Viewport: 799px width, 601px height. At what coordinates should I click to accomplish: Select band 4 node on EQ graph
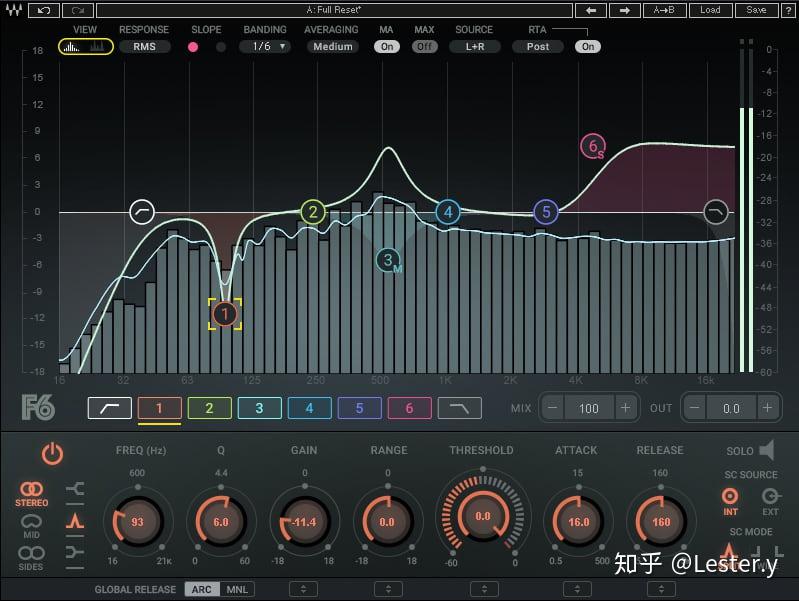[x=448, y=212]
